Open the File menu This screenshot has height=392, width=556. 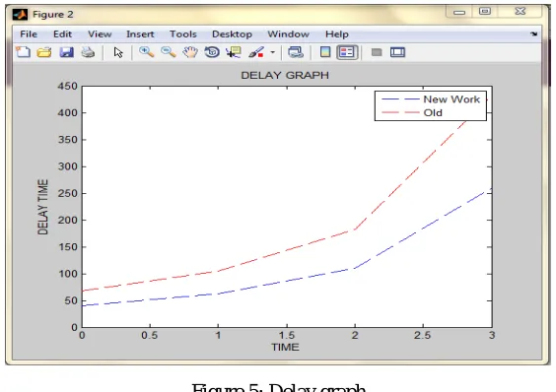(29, 34)
